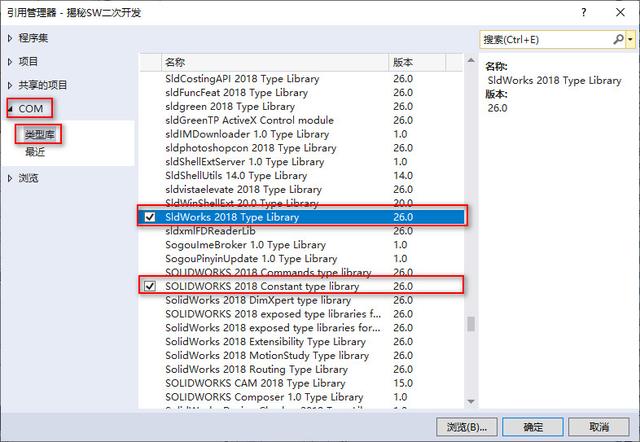Cancel with the 取消 button
Image resolution: width=640 pixels, height=442 pixels.
point(599,427)
